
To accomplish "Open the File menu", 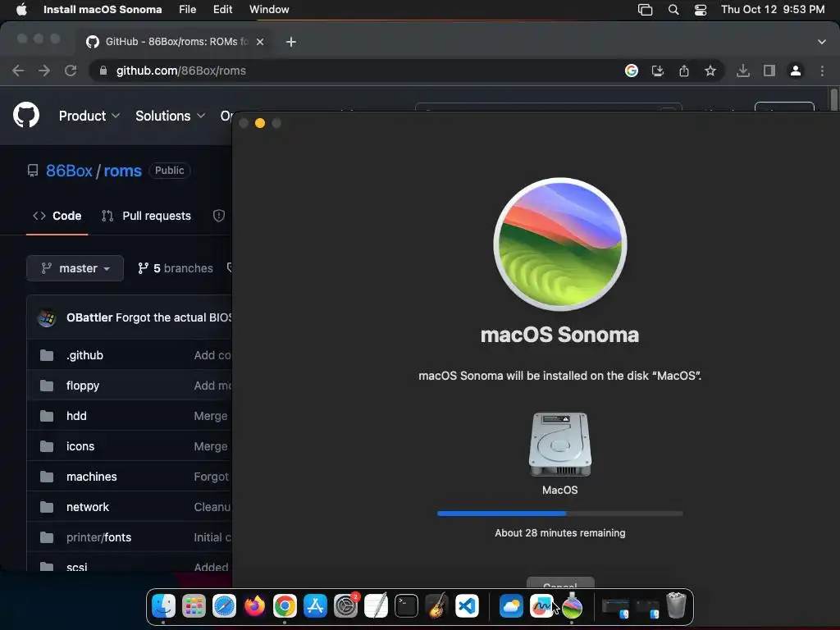I will point(188,10).
